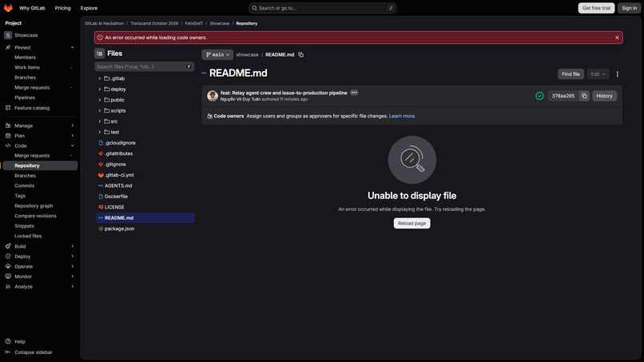Click the Find file button
The image size is (644, 362).
point(570,74)
